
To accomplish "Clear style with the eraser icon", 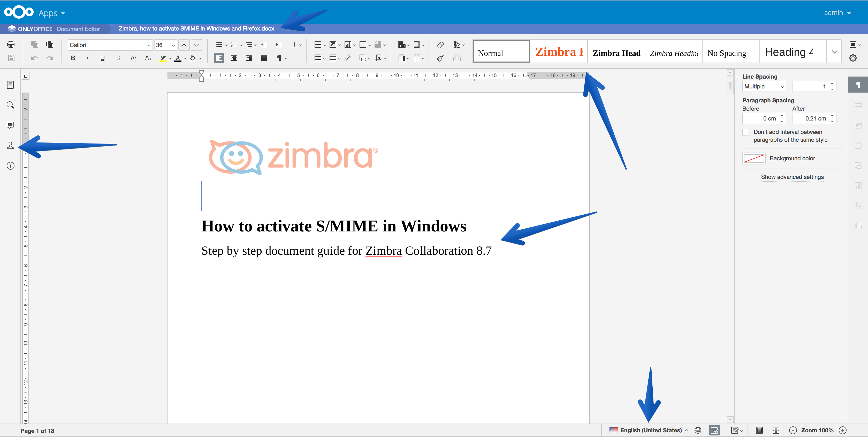I will (x=440, y=44).
